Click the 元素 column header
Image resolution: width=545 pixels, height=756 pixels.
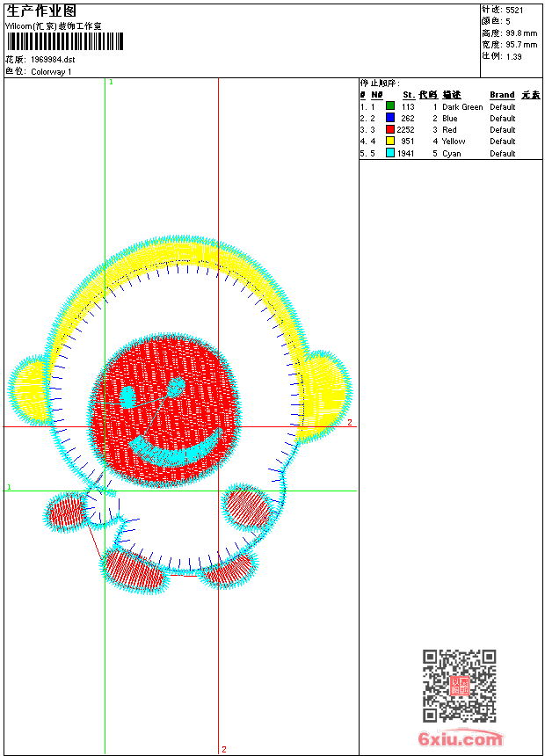click(531, 95)
